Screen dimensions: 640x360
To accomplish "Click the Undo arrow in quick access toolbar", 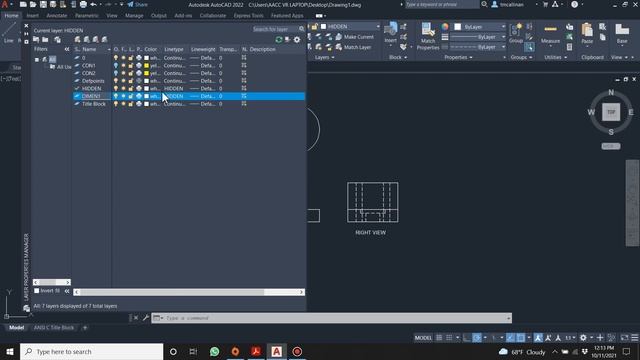I will pyautogui.click(x=93, y=4).
